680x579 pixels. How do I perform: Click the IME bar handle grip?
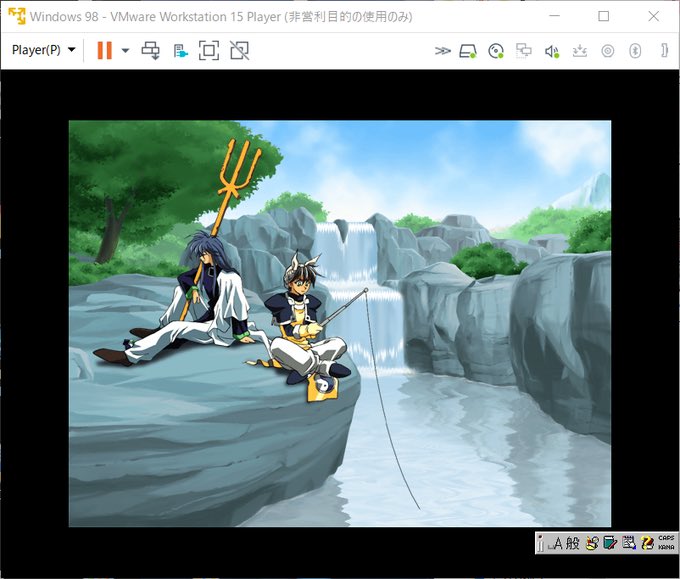click(540, 543)
